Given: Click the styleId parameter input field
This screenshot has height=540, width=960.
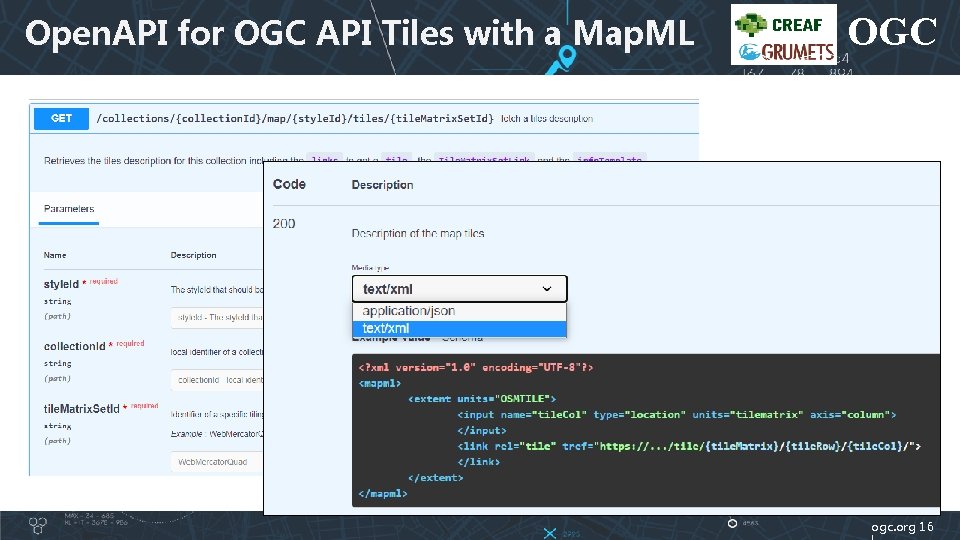Looking at the screenshot, I should (217, 317).
